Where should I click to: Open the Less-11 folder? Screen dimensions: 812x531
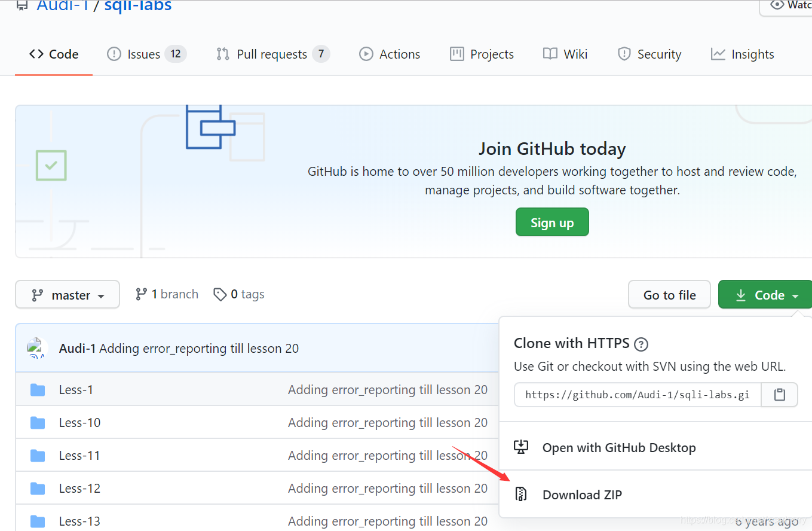point(79,456)
